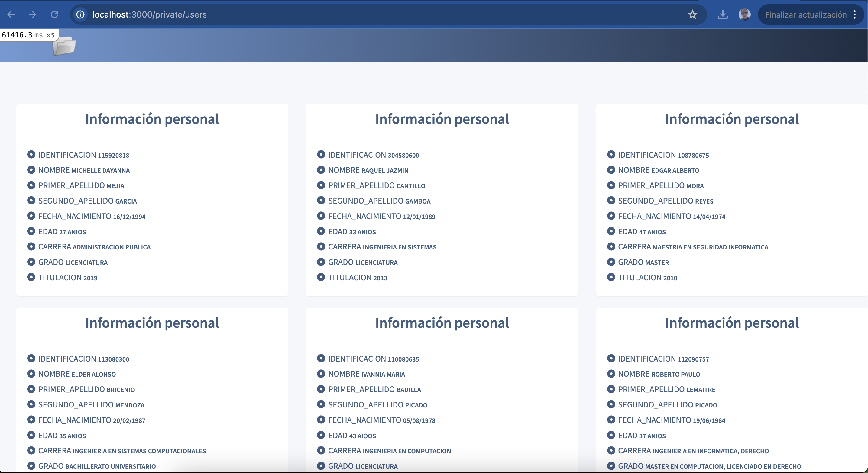The height and width of the screenshot is (473, 868).
Task: Select CARRERA INGENIERIA EN SISTEMAS COMPUTACIONALES
Action: click(122, 451)
